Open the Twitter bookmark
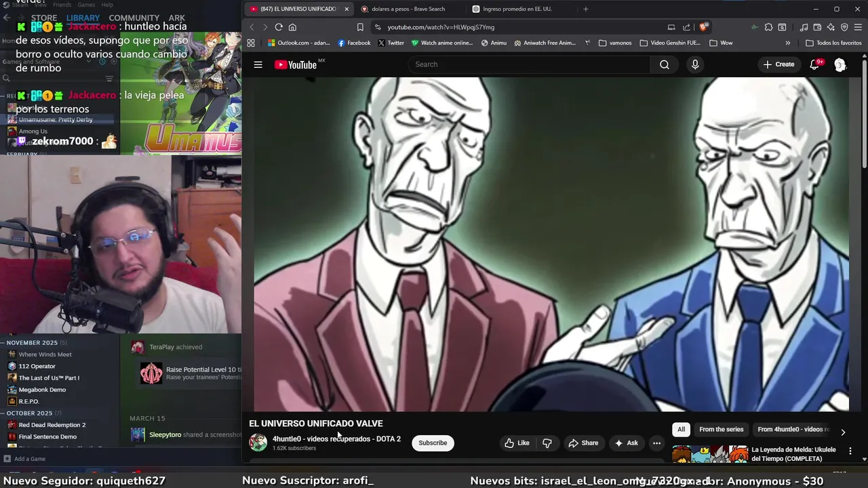The image size is (868, 488). tap(391, 43)
